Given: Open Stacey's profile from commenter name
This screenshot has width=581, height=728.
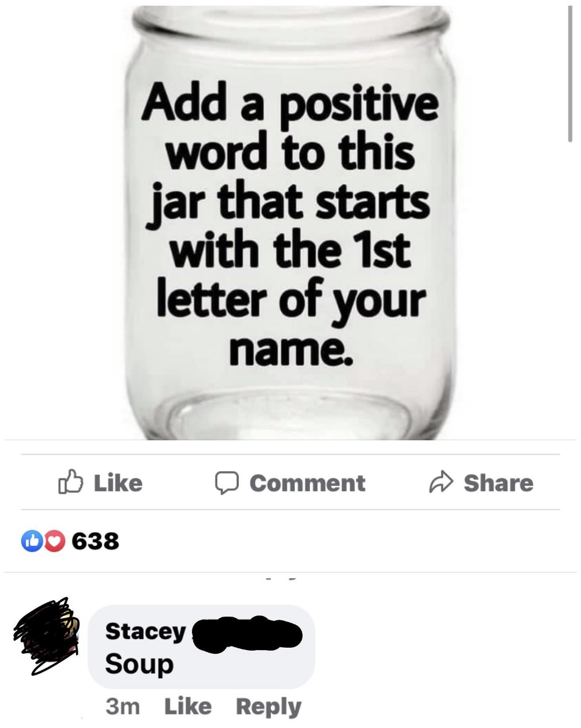Looking at the screenshot, I should [x=146, y=631].
